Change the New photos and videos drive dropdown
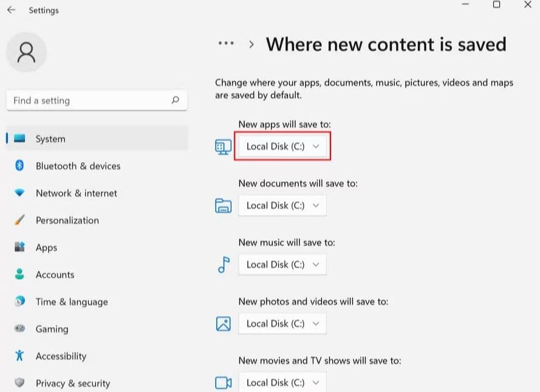This screenshot has height=392, width=540. click(282, 323)
